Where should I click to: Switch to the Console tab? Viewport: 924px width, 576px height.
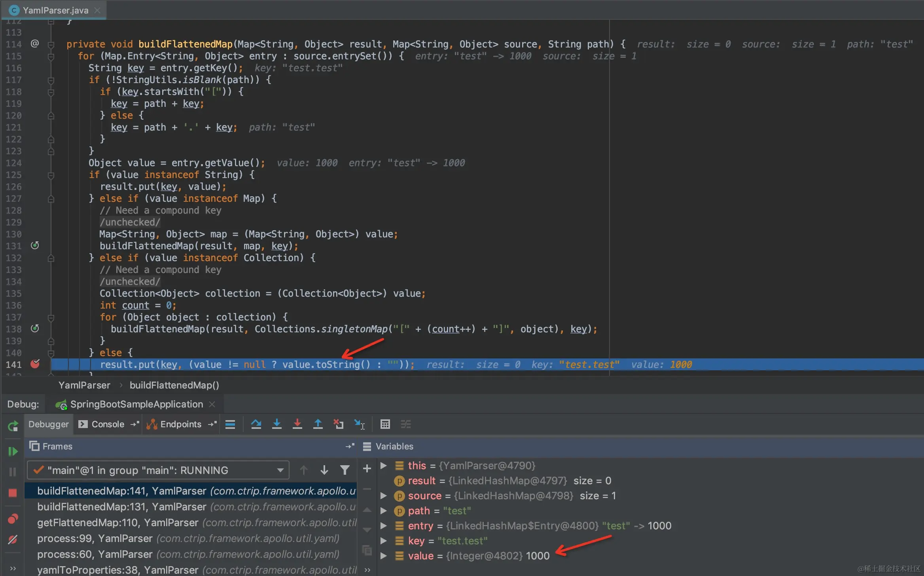coord(108,424)
